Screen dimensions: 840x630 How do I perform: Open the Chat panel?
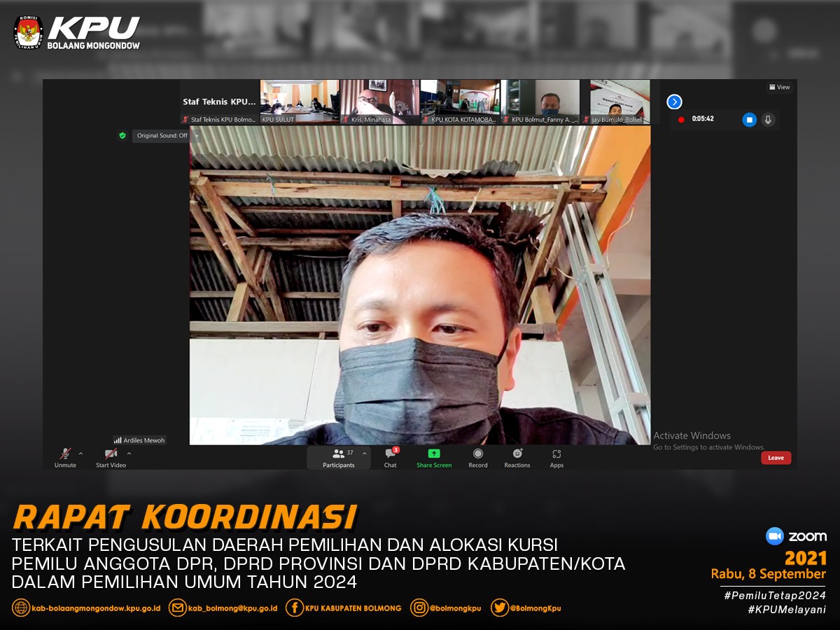[390, 458]
